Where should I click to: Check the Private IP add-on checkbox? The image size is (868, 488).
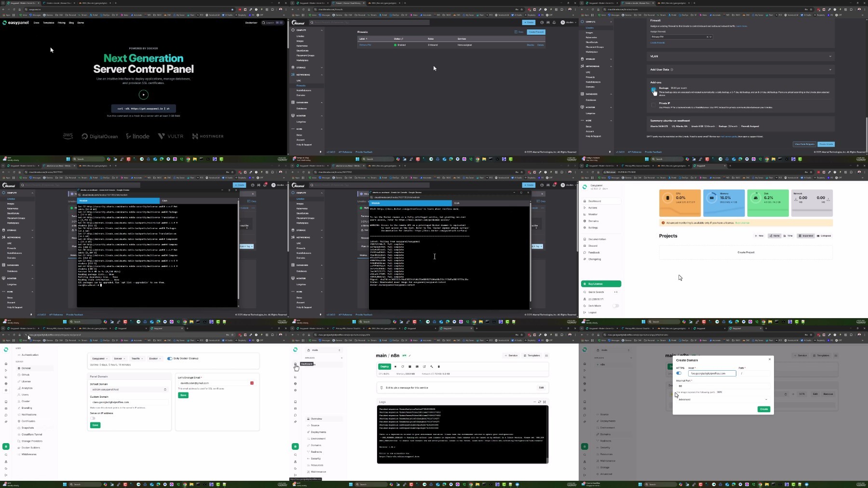point(653,104)
